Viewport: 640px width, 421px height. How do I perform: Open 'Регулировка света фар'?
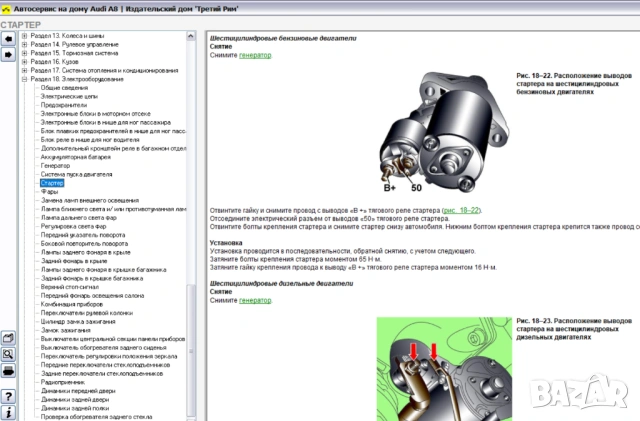click(x=73, y=226)
